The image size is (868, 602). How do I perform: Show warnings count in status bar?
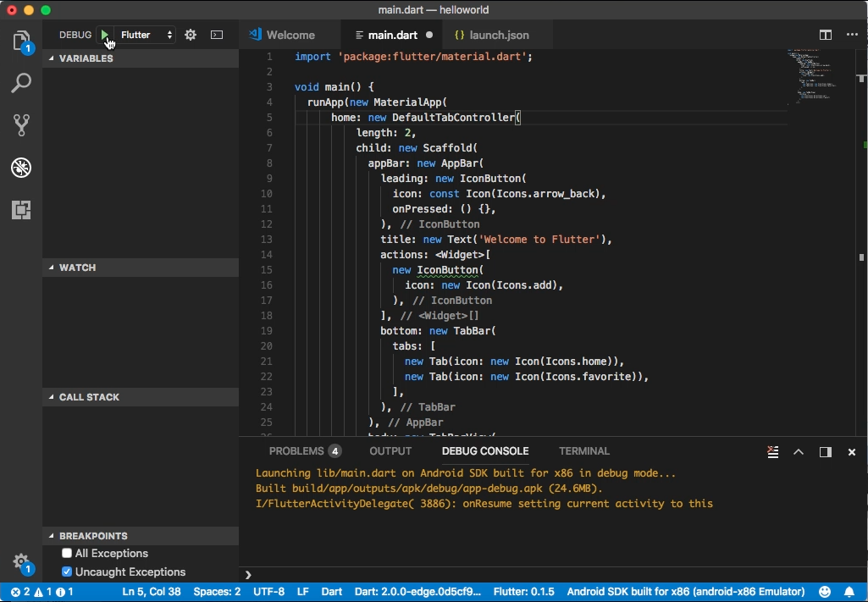[42, 592]
